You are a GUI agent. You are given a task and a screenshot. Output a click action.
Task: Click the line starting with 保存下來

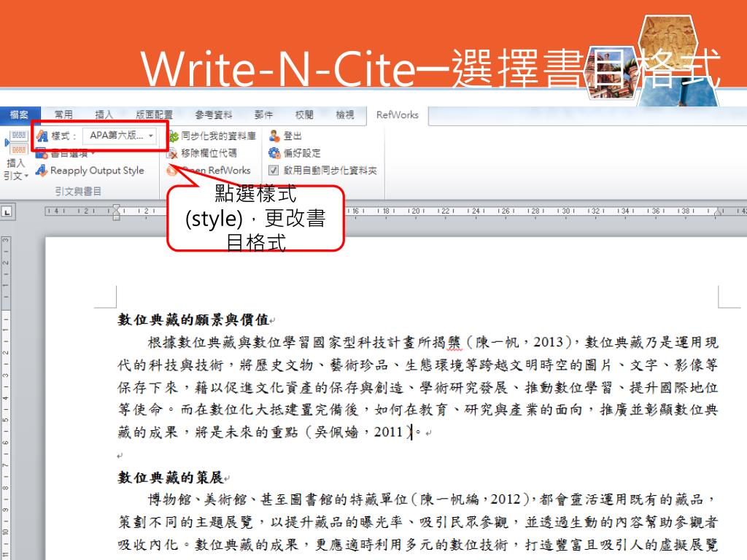pos(417,387)
